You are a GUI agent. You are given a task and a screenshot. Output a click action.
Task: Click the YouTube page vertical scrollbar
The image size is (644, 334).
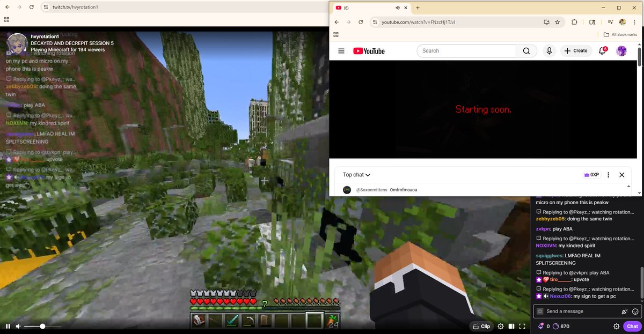coord(639,56)
